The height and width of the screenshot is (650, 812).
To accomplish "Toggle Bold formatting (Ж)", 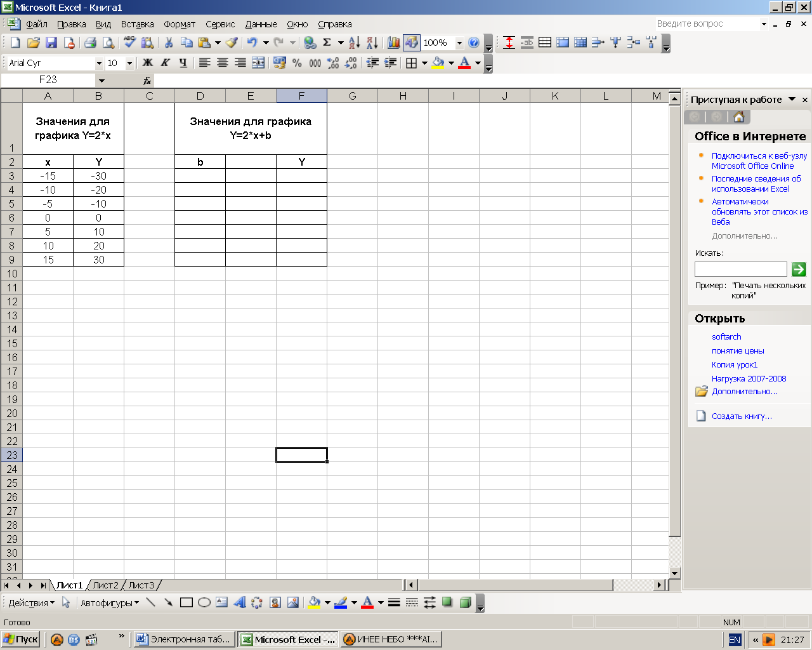I will [147, 63].
